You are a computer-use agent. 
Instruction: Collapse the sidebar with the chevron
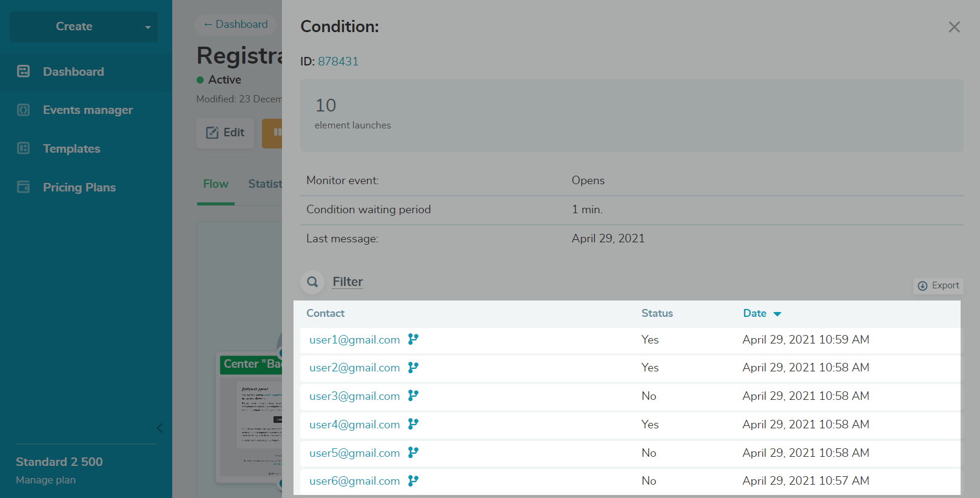click(159, 428)
